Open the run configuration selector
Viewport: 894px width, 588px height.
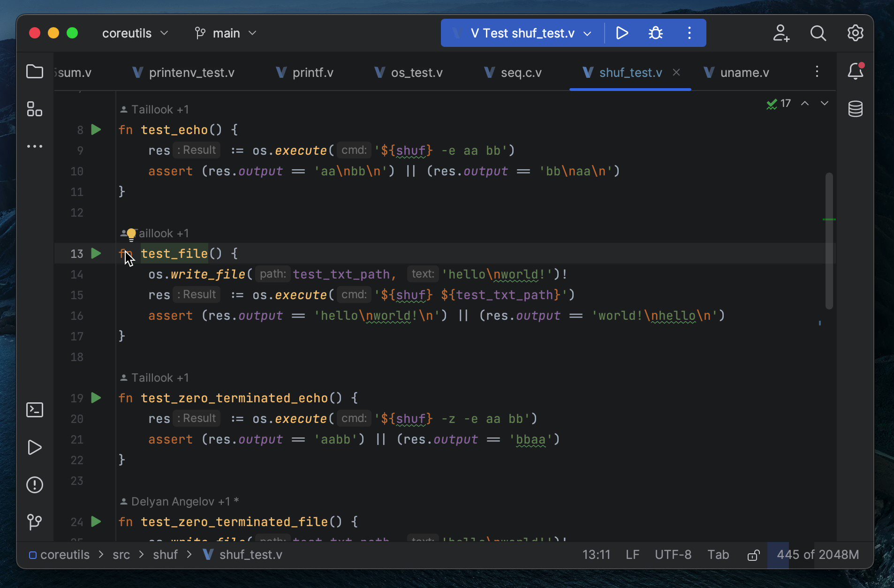520,33
